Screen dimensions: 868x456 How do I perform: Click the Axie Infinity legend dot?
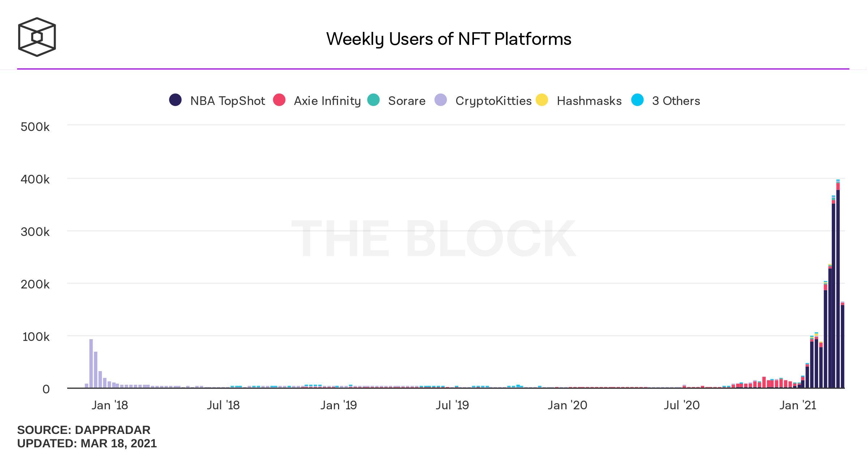click(x=279, y=100)
